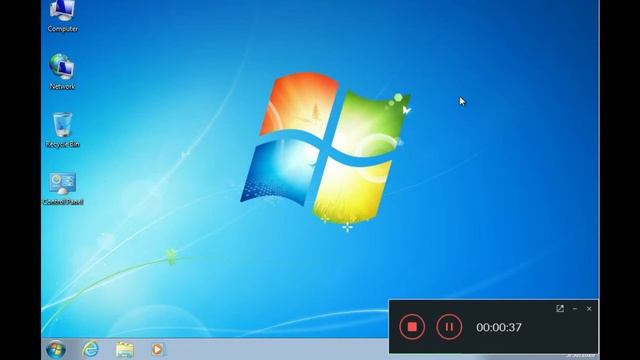Open the Computer desktop icon

[62, 16]
